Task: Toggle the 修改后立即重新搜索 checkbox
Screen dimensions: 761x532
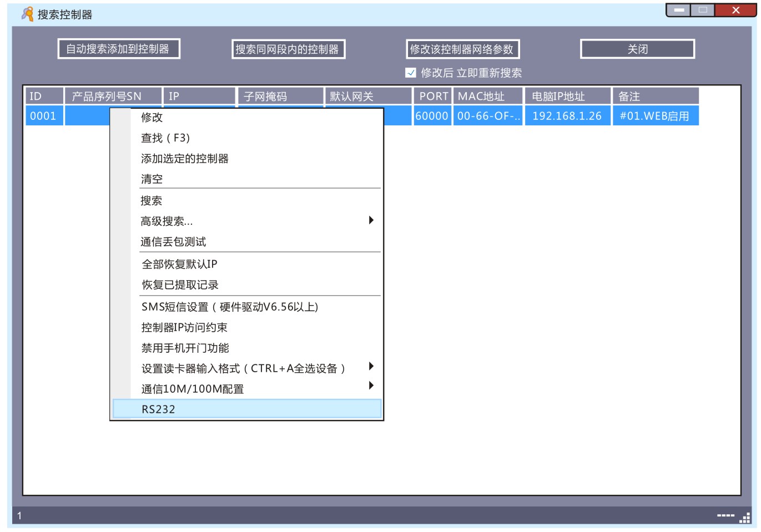Action: pyautogui.click(x=410, y=72)
